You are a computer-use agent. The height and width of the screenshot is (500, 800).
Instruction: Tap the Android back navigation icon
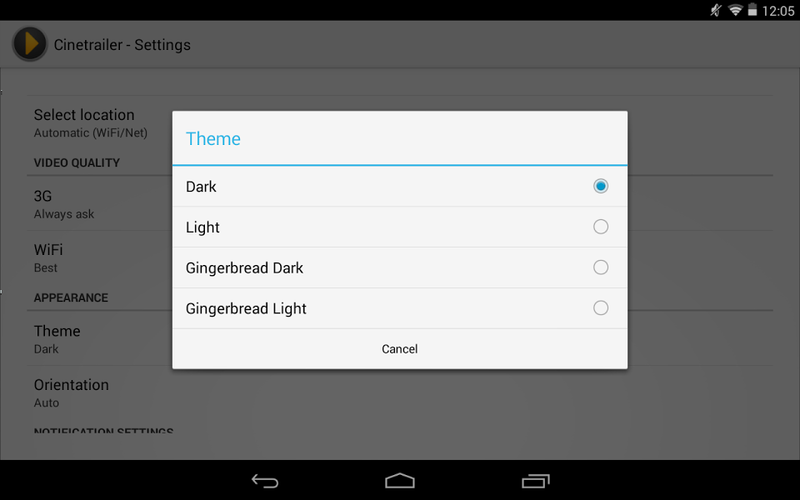[x=265, y=481]
